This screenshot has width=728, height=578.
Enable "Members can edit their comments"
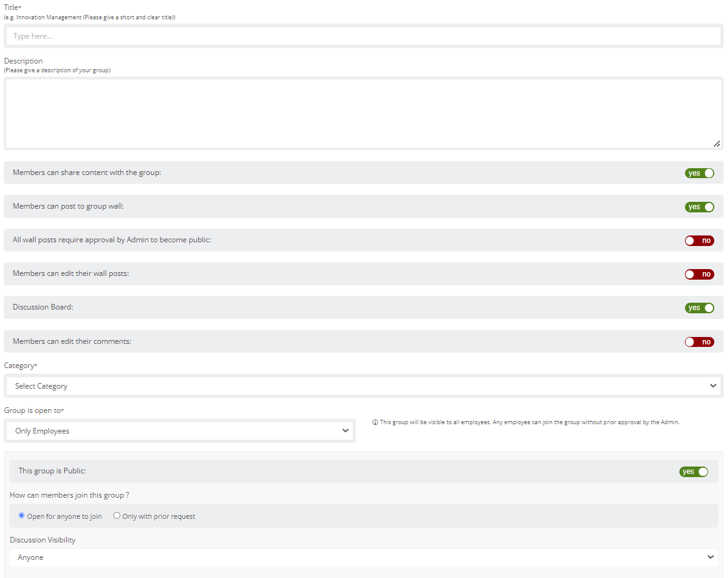699,341
